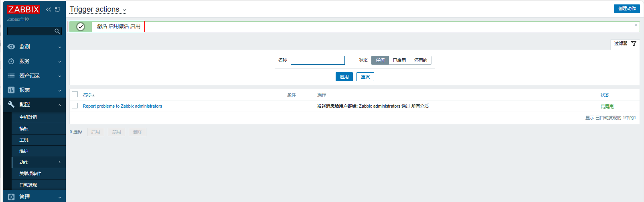Close the success message banner
Screen dimensions: 644x202
point(636,25)
